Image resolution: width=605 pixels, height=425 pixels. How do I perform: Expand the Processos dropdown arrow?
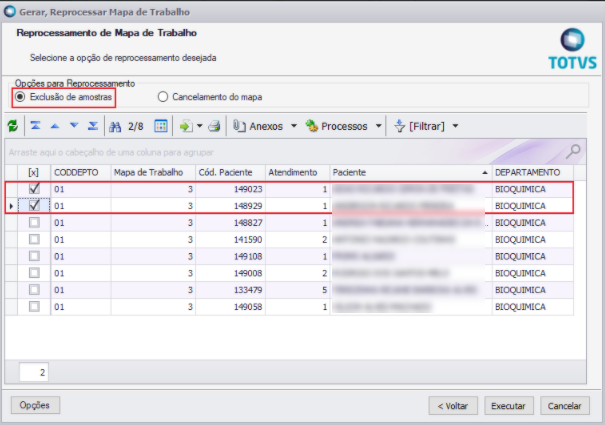tap(379, 126)
